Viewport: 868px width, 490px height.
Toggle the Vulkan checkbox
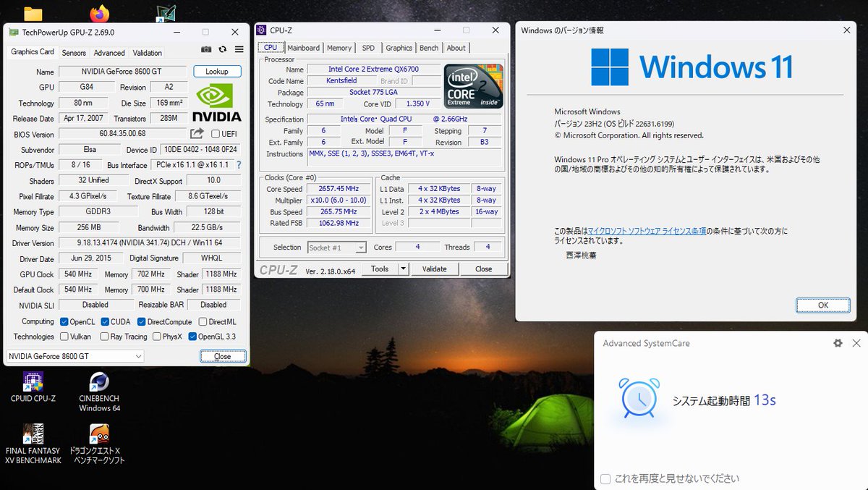(x=64, y=337)
